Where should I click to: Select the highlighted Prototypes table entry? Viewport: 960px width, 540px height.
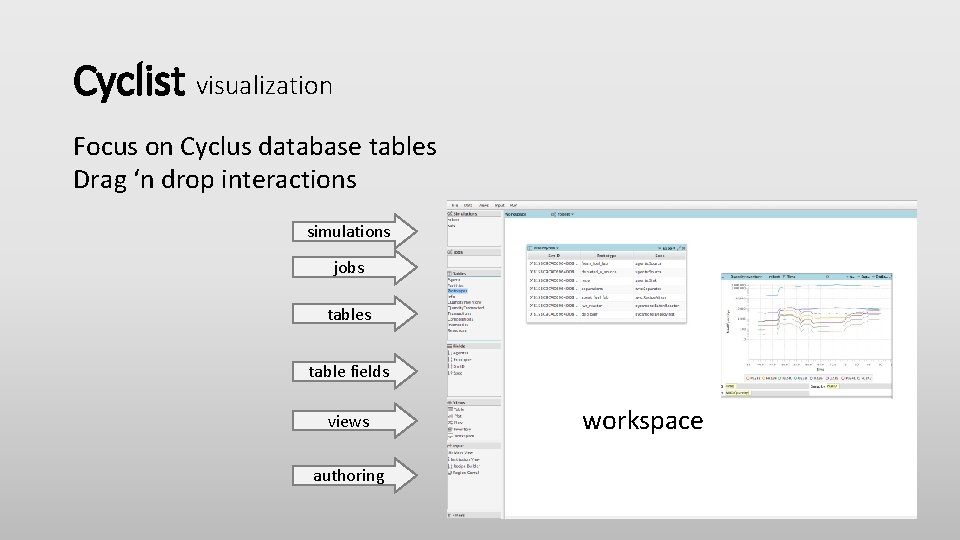coord(457,291)
